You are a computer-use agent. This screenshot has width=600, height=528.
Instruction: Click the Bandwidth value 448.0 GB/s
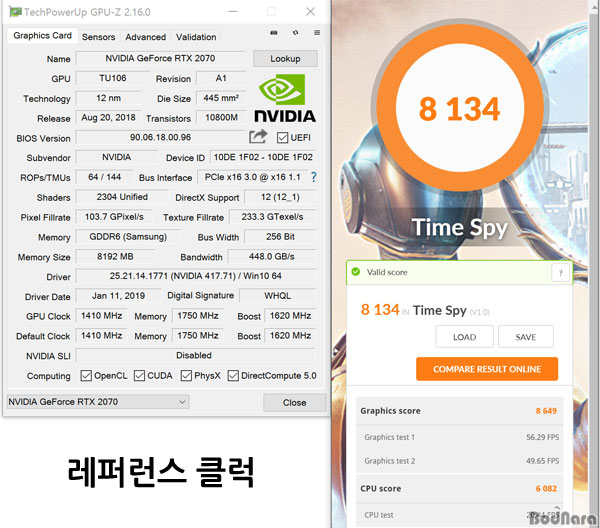point(272,256)
